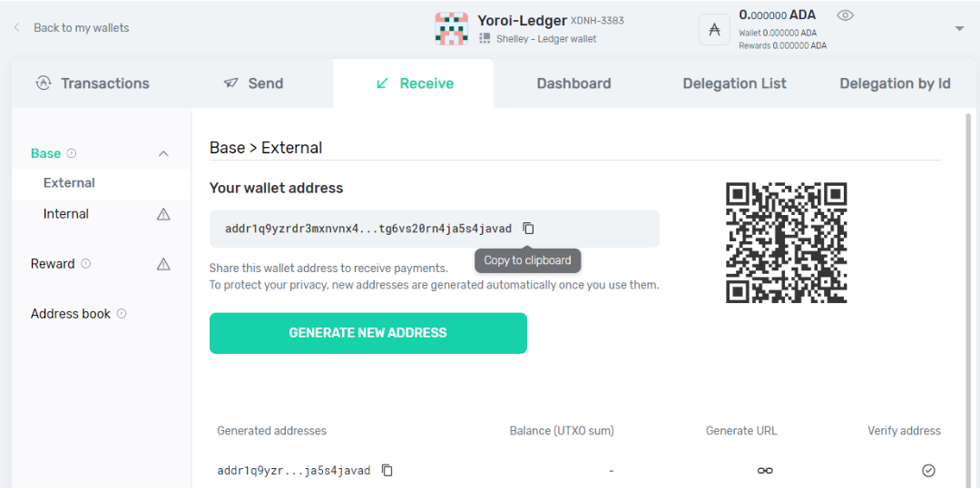Open Address book in the sidebar
The image size is (980, 489).
[71, 314]
